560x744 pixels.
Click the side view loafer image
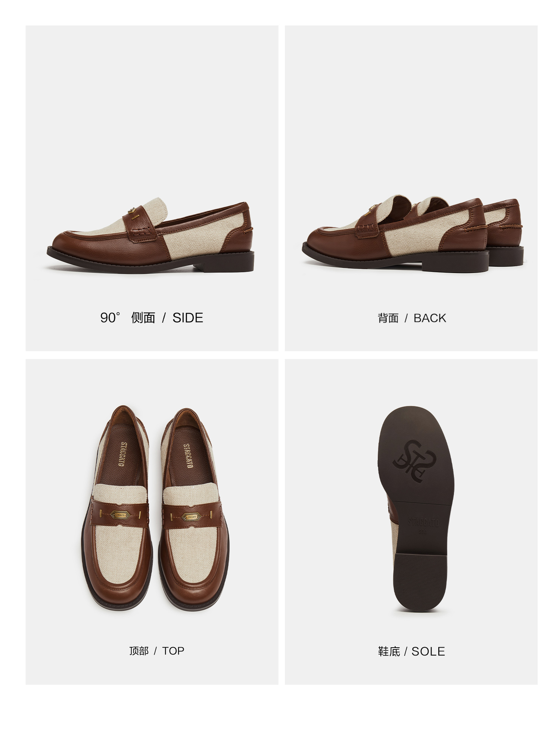coord(150,238)
